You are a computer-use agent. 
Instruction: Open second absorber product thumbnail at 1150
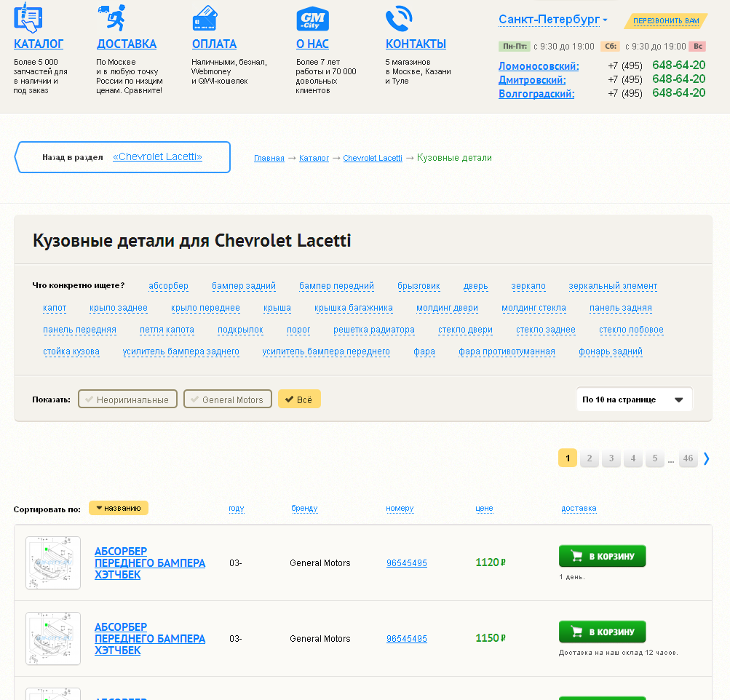pos(53,639)
